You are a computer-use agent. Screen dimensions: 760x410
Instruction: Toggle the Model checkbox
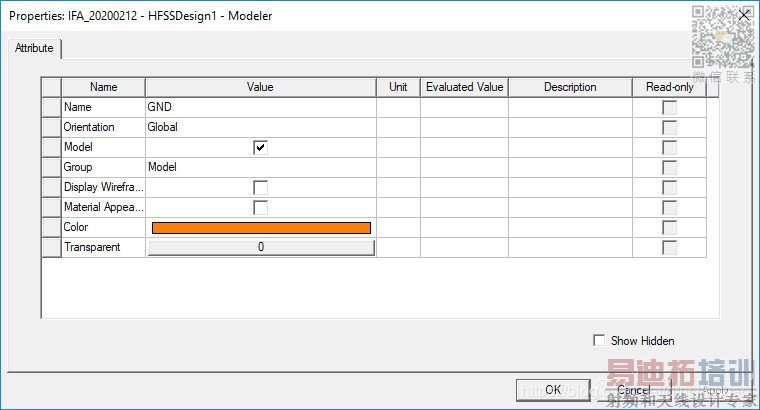pos(260,147)
